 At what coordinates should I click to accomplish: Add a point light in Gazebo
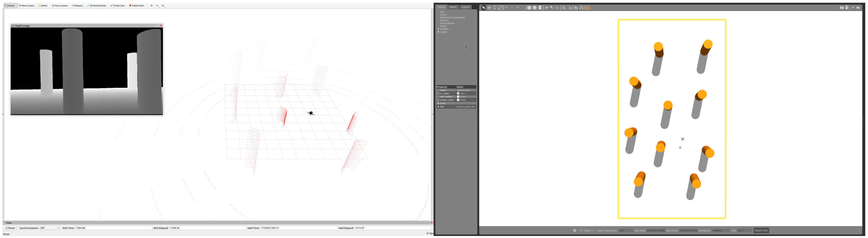547,8
